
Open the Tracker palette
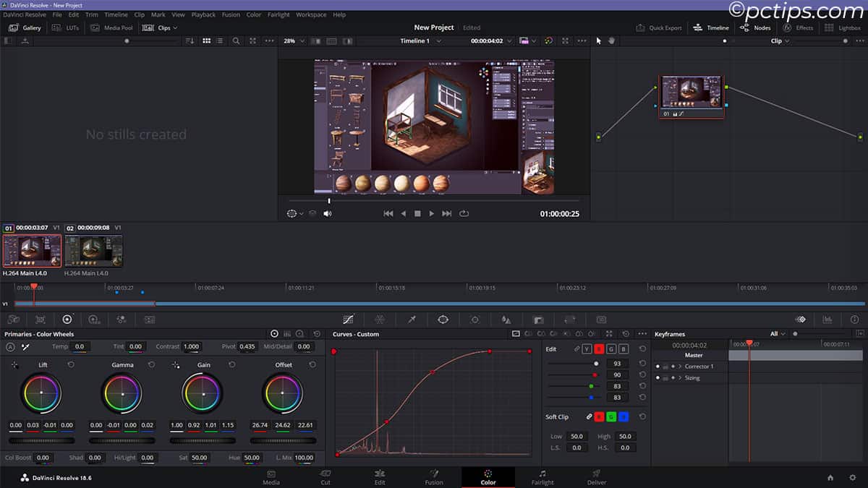coord(476,319)
